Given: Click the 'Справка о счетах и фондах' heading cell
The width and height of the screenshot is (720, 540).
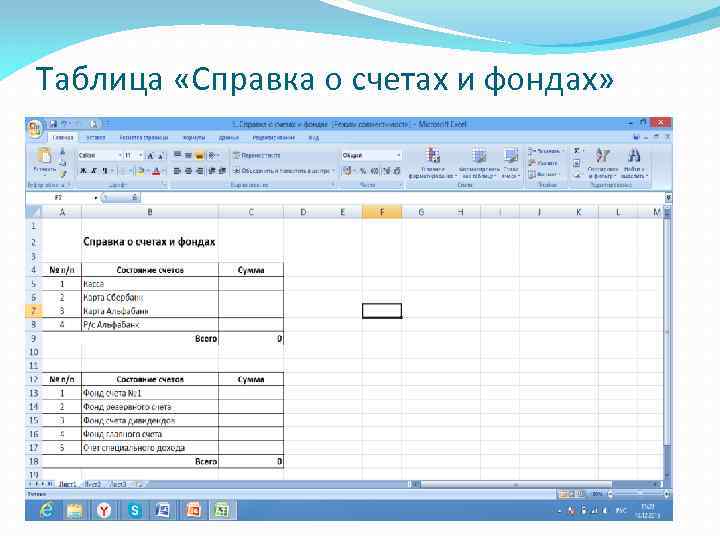Looking at the screenshot, I should [x=149, y=242].
